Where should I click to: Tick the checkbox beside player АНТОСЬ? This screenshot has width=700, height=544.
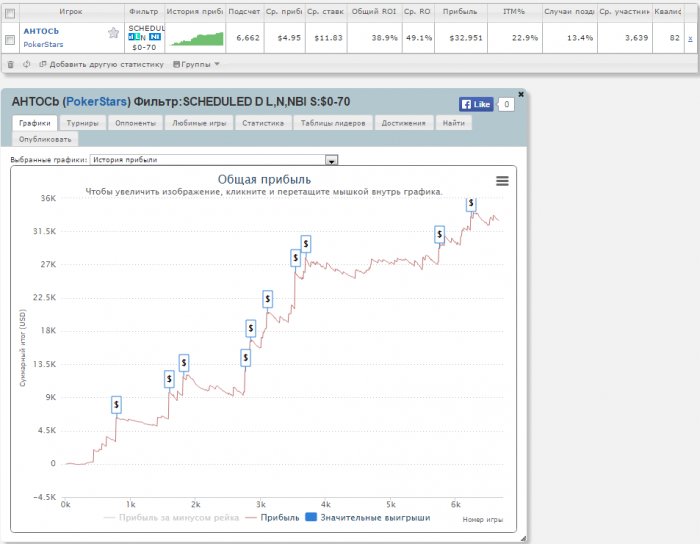tap(10, 40)
